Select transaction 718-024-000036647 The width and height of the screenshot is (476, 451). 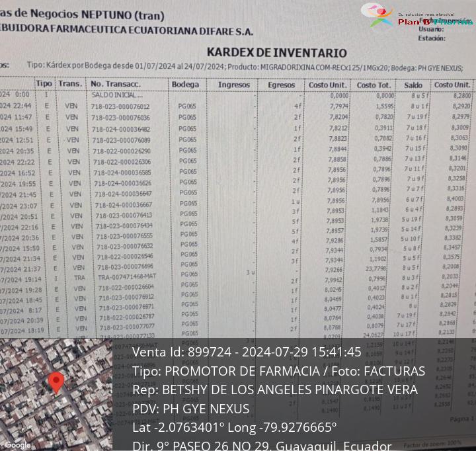[123, 194]
